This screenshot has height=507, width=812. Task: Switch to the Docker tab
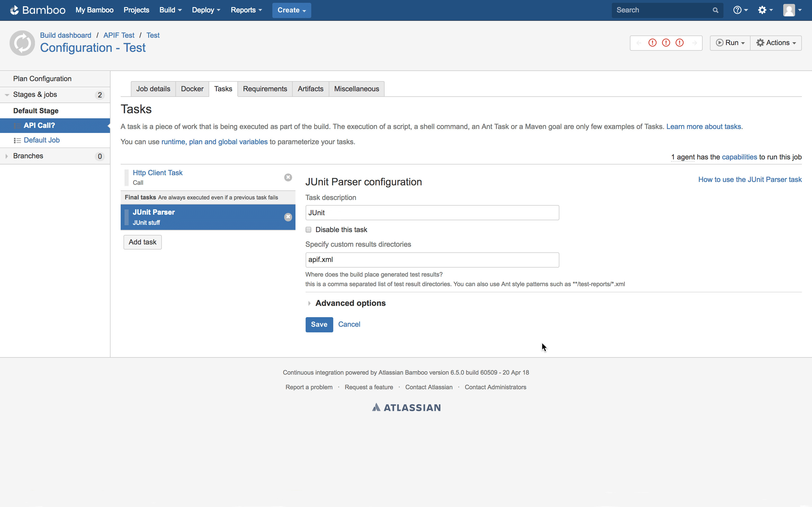(192, 89)
